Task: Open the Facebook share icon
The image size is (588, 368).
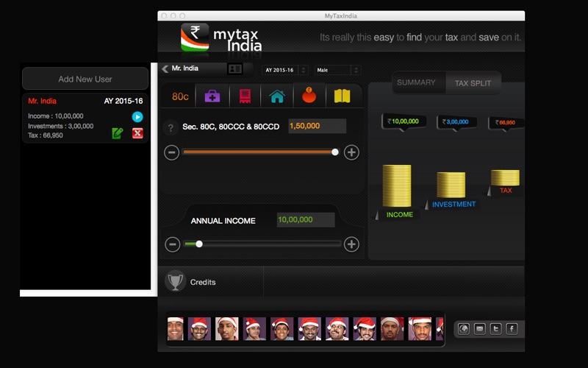Action: (x=512, y=329)
